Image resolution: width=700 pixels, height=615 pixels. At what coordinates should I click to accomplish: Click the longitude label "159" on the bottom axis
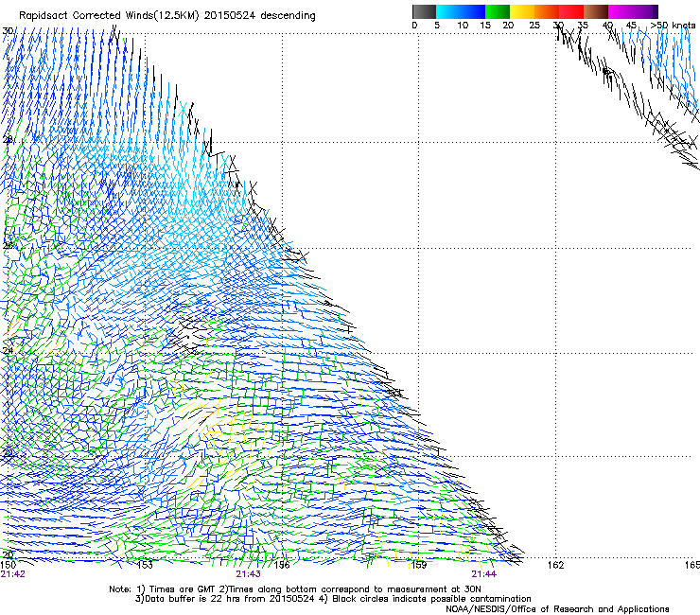(x=418, y=565)
